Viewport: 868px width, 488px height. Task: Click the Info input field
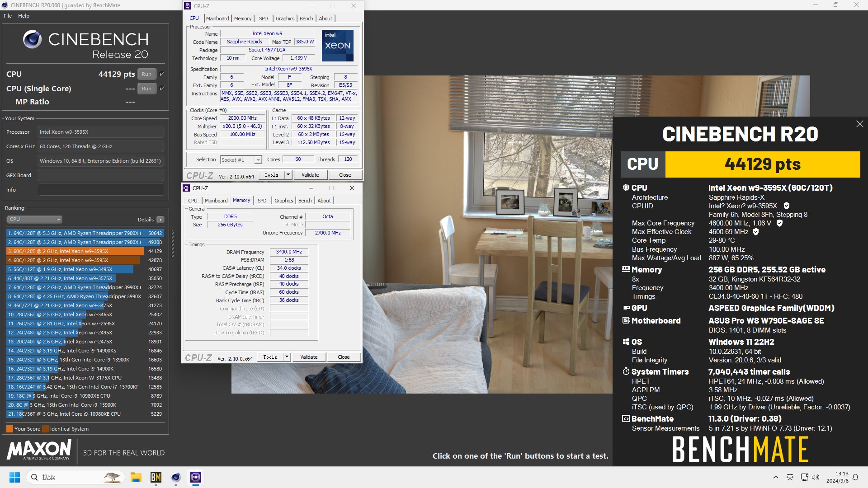coord(100,190)
